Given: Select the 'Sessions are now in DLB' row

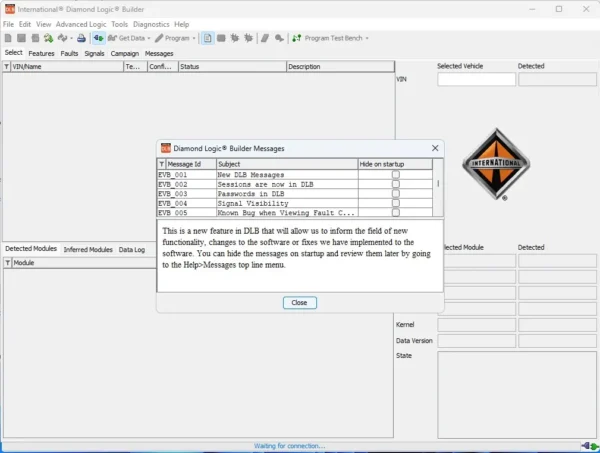Looking at the screenshot, I should tap(295, 184).
